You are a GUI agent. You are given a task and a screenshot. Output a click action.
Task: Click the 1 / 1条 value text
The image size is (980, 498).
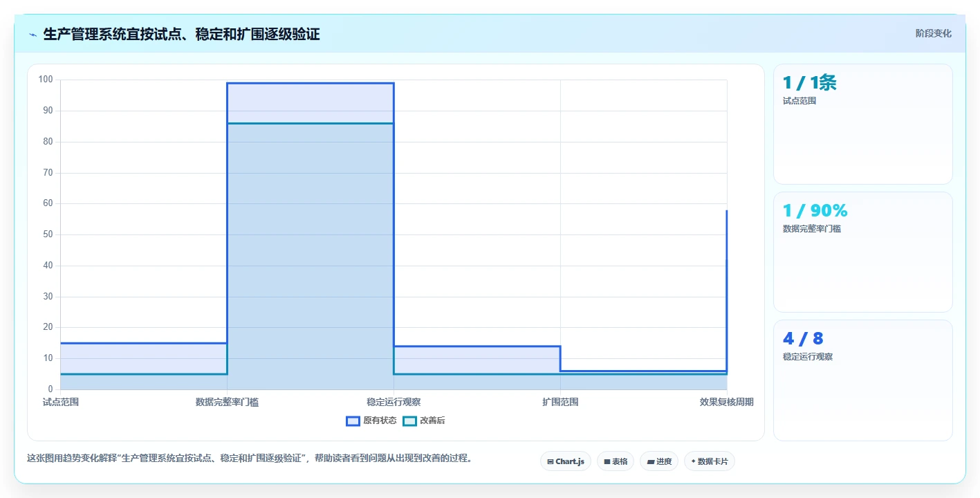coord(809,83)
